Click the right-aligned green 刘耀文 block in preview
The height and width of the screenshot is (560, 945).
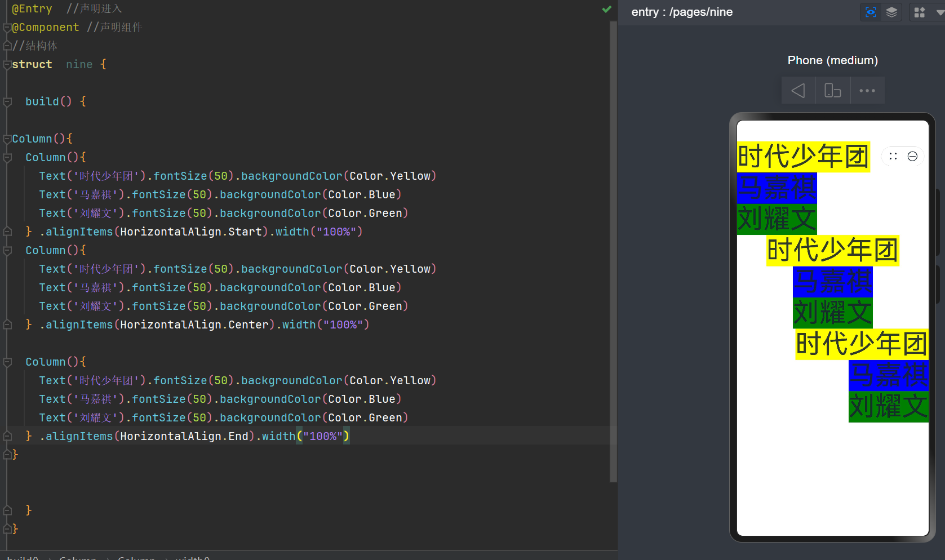pos(888,407)
